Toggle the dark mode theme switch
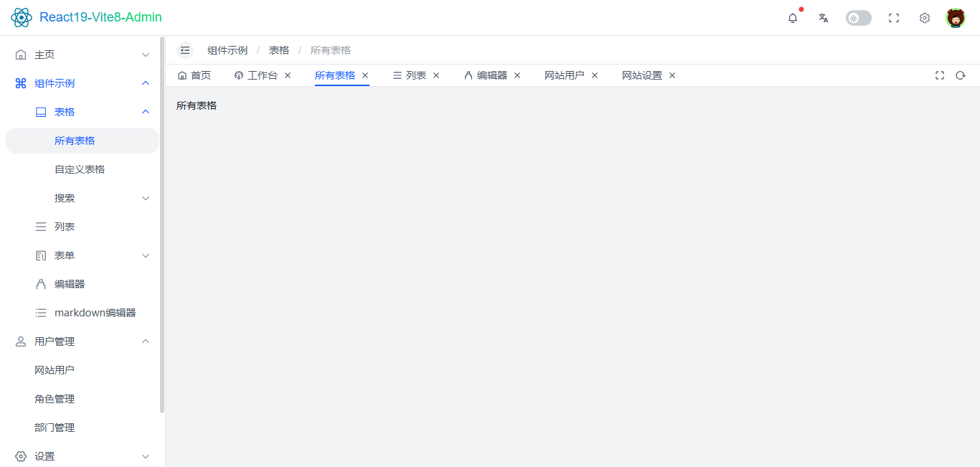Viewport: 980px width, 467px height. click(859, 18)
